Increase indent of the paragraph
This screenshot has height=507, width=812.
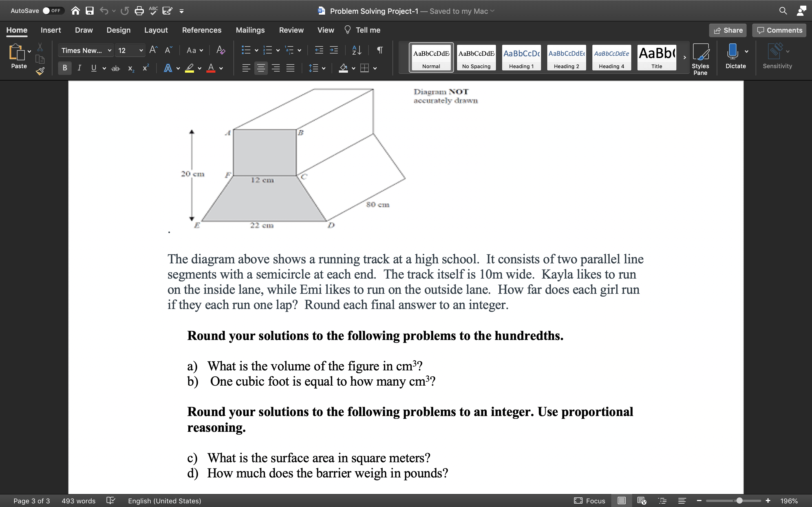click(x=334, y=50)
